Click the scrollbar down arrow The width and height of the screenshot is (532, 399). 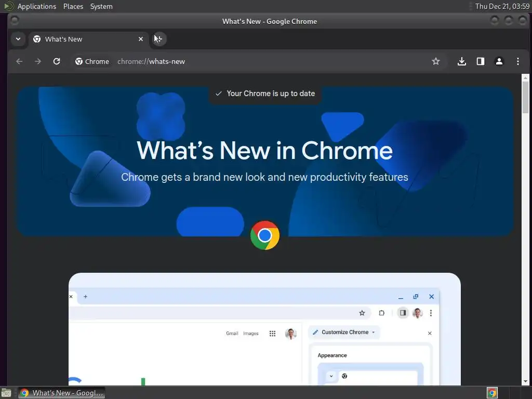pos(525,381)
